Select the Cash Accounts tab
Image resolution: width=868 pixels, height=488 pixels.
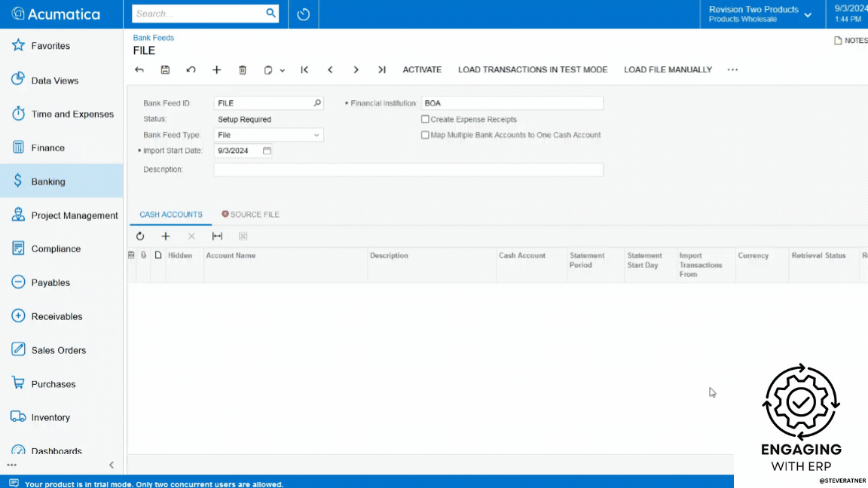pyautogui.click(x=170, y=214)
